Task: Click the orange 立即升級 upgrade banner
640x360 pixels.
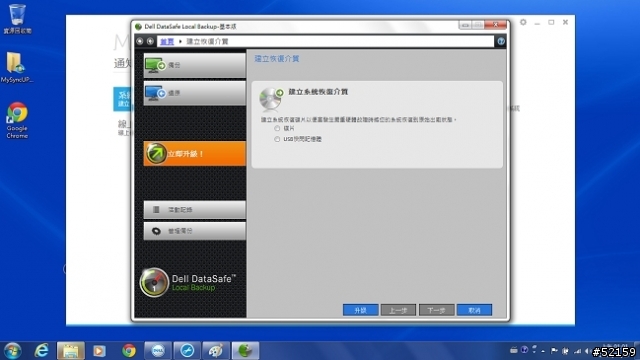Action: [x=195, y=153]
